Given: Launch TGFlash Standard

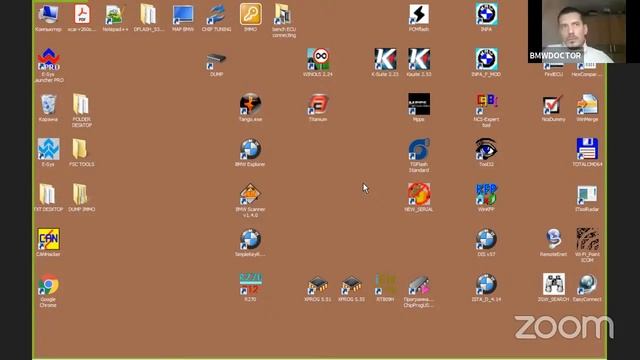Looking at the screenshot, I should pyautogui.click(x=419, y=149).
